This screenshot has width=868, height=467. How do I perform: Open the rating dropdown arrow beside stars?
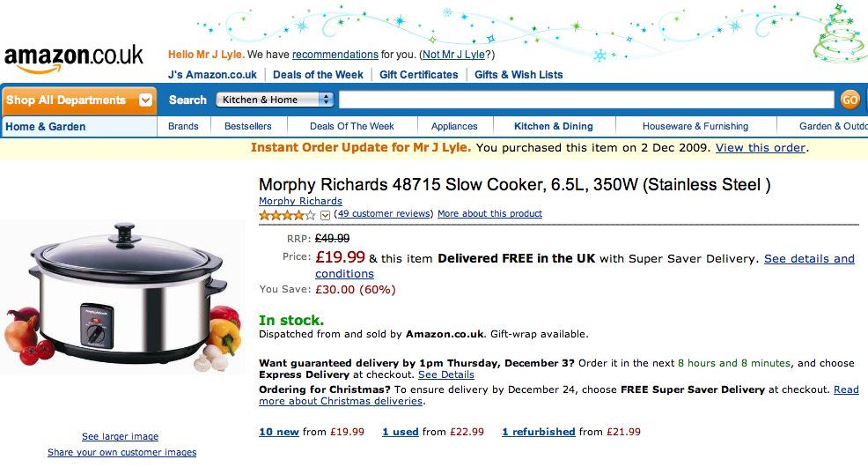(x=325, y=215)
